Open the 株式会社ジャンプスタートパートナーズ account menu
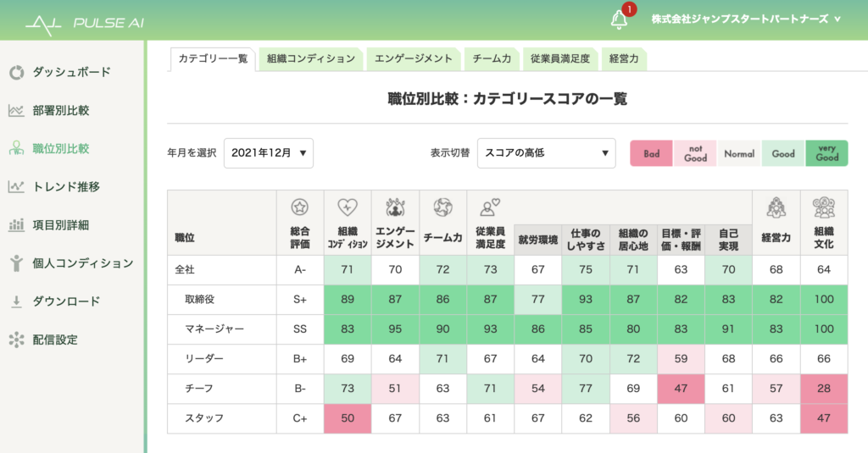 [746, 19]
